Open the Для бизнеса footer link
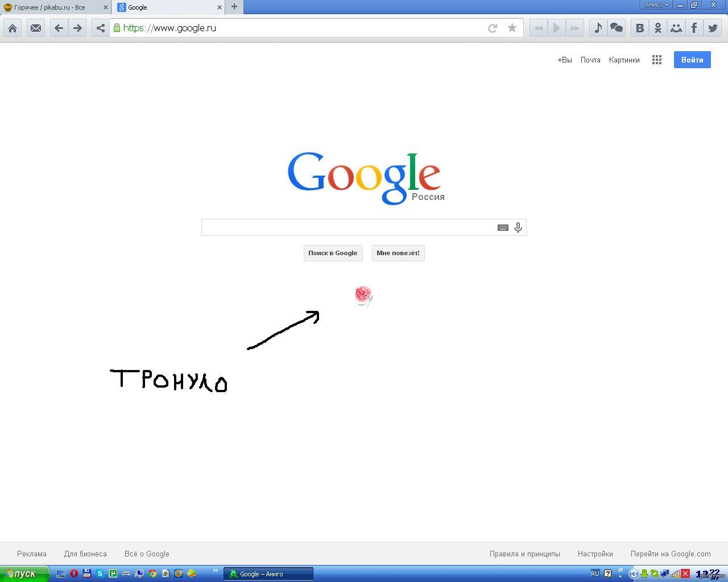The image size is (728, 582). pyautogui.click(x=85, y=554)
